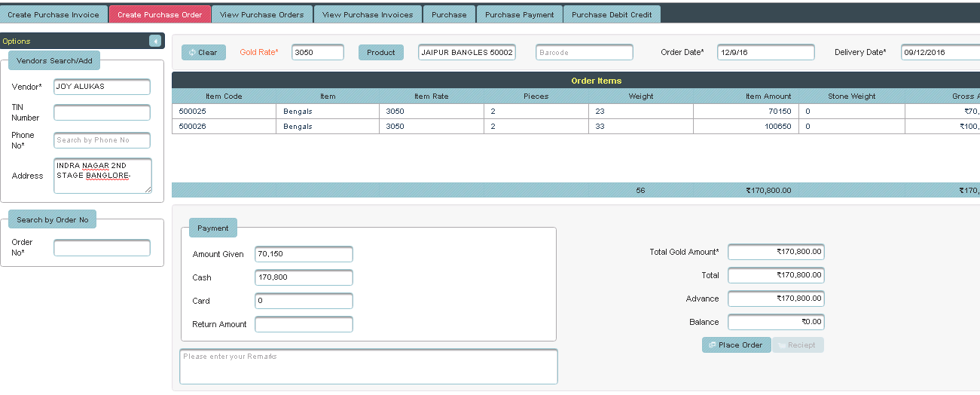Focus the Gold Rate input field
Image resolution: width=980 pixels, height=395 pixels.
[x=317, y=53]
